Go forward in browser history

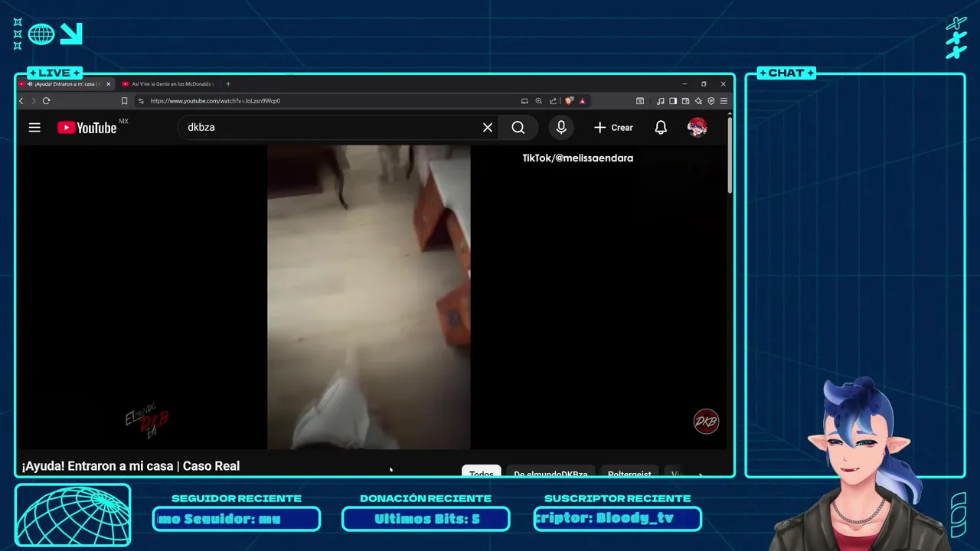pos(33,101)
